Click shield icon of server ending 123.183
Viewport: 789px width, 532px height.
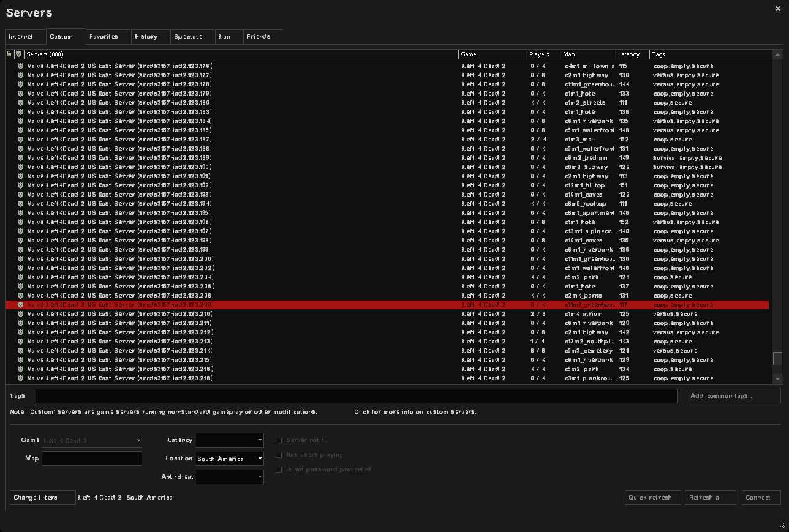click(20, 112)
